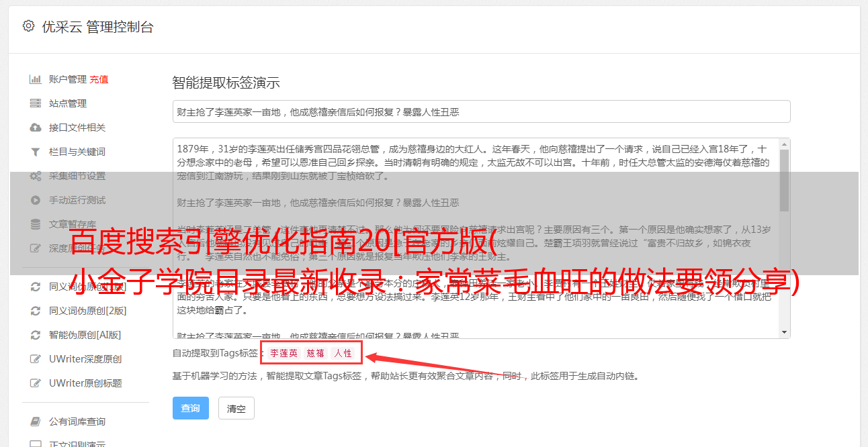Image resolution: width=868 pixels, height=447 pixels.
Task: Click inside the article content text area
Action: tap(476, 238)
